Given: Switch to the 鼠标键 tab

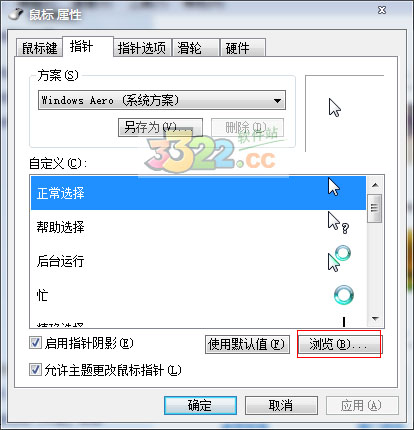Looking at the screenshot, I should click(x=39, y=48).
